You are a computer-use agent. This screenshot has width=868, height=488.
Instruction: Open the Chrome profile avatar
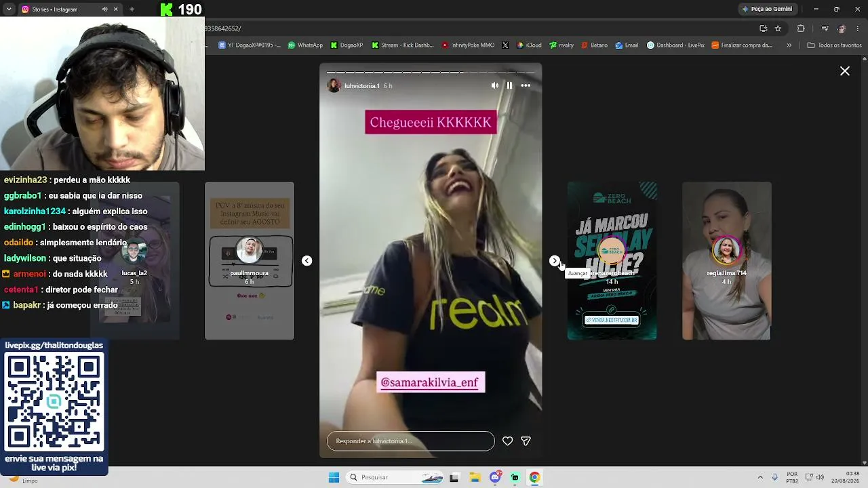pyautogui.click(x=842, y=28)
